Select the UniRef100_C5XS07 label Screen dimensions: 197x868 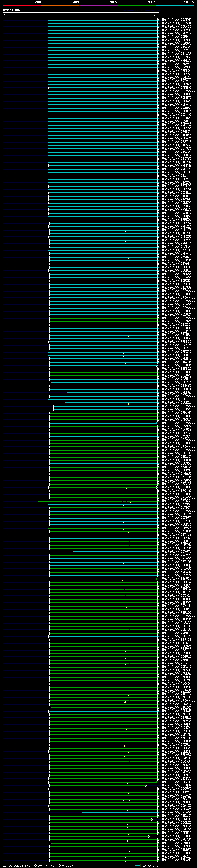[x=176, y=115]
